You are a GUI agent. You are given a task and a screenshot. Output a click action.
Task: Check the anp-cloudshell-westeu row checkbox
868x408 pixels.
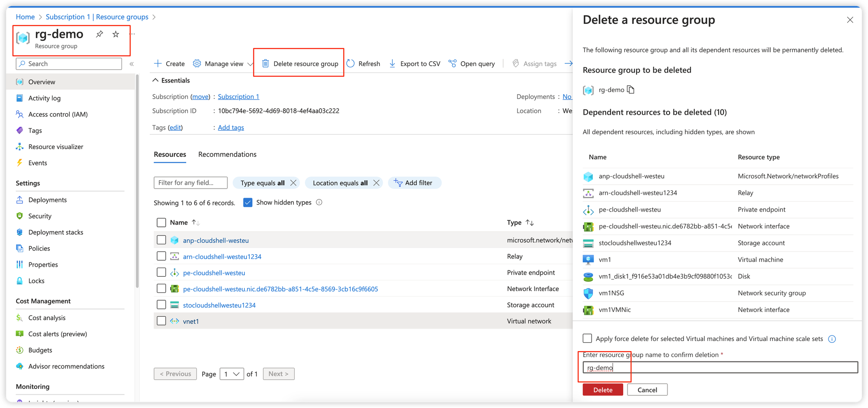(161, 240)
